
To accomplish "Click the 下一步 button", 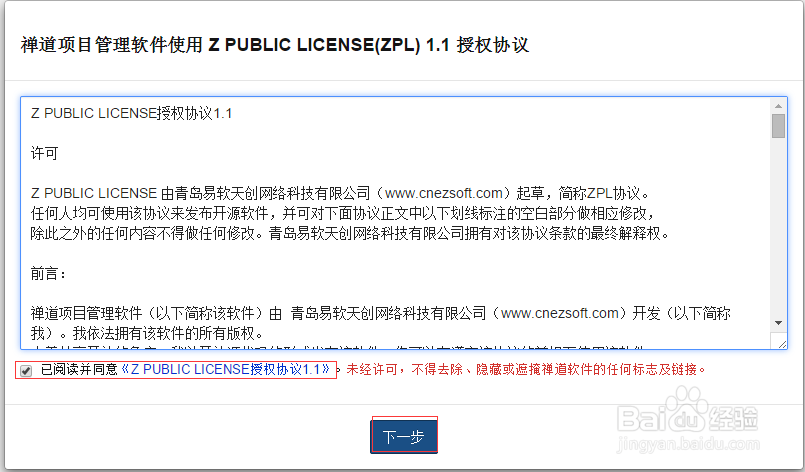I will (404, 436).
